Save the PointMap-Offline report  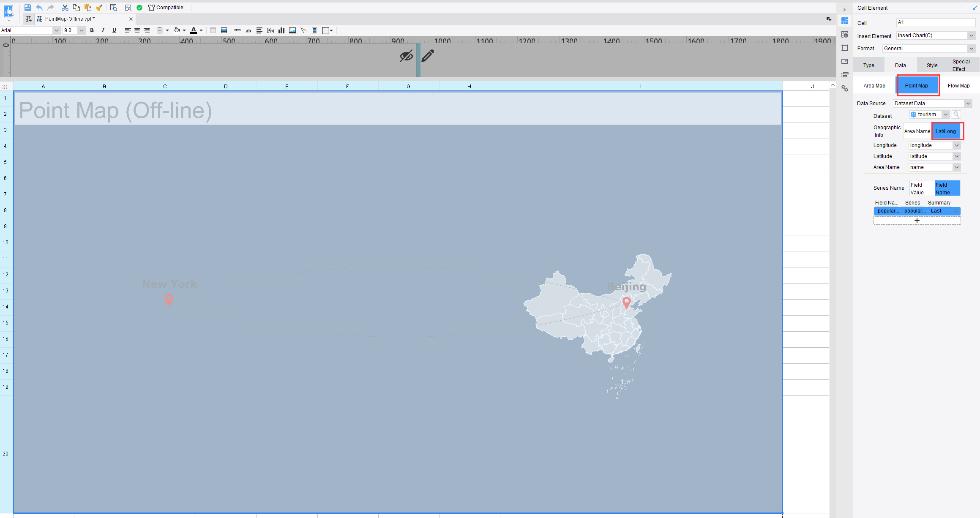click(28, 7)
